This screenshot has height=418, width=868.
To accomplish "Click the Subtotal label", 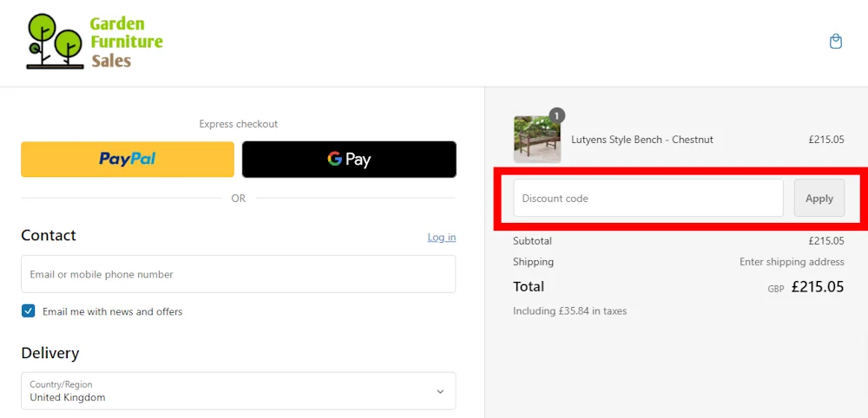I will click(532, 240).
